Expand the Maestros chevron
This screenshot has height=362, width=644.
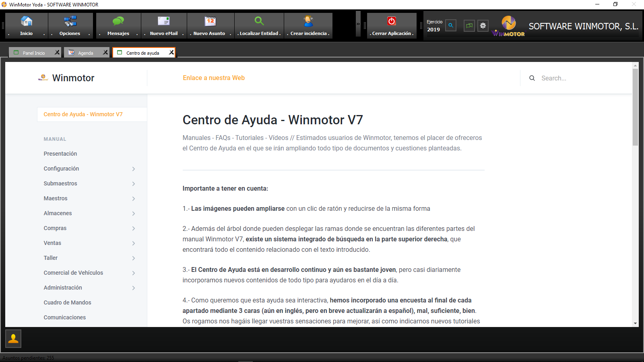coord(134,199)
